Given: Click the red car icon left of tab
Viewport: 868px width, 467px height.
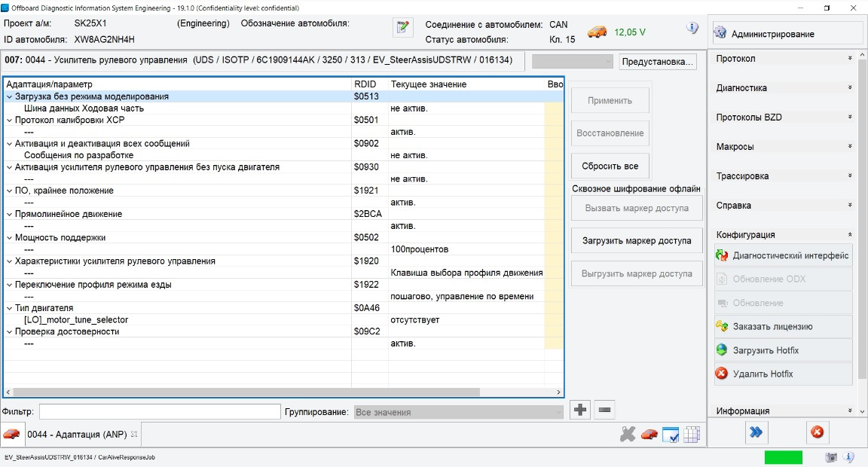Looking at the screenshot, I should [x=11, y=435].
